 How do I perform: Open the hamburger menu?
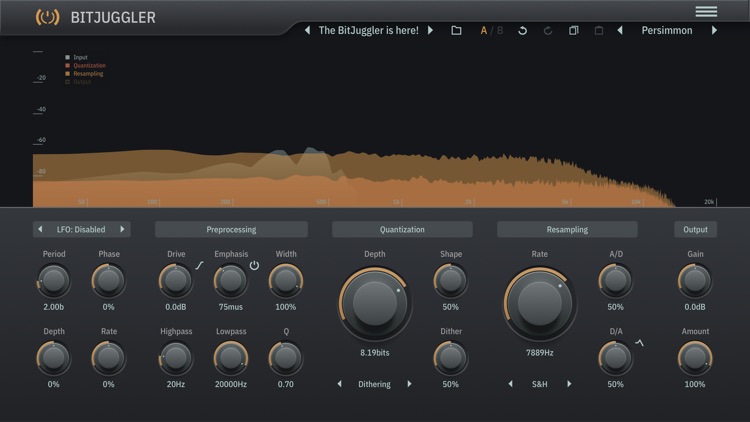click(x=706, y=11)
